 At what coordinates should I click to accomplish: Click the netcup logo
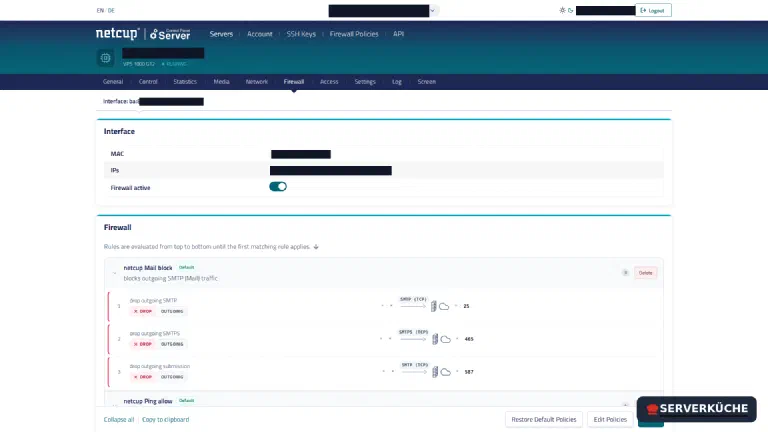[118, 33]
